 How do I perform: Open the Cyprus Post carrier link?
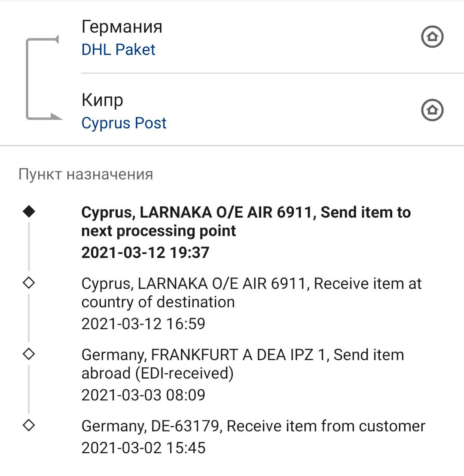tap(124, 123)
